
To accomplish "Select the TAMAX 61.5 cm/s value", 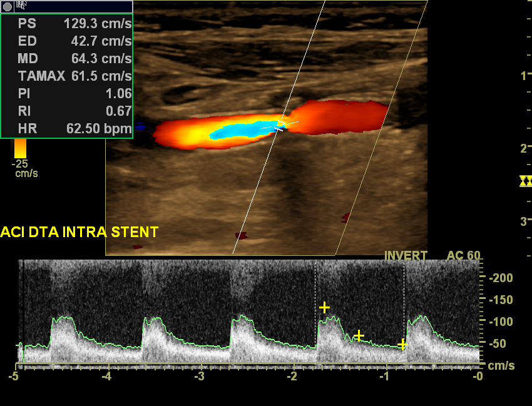I will (101, 76).
